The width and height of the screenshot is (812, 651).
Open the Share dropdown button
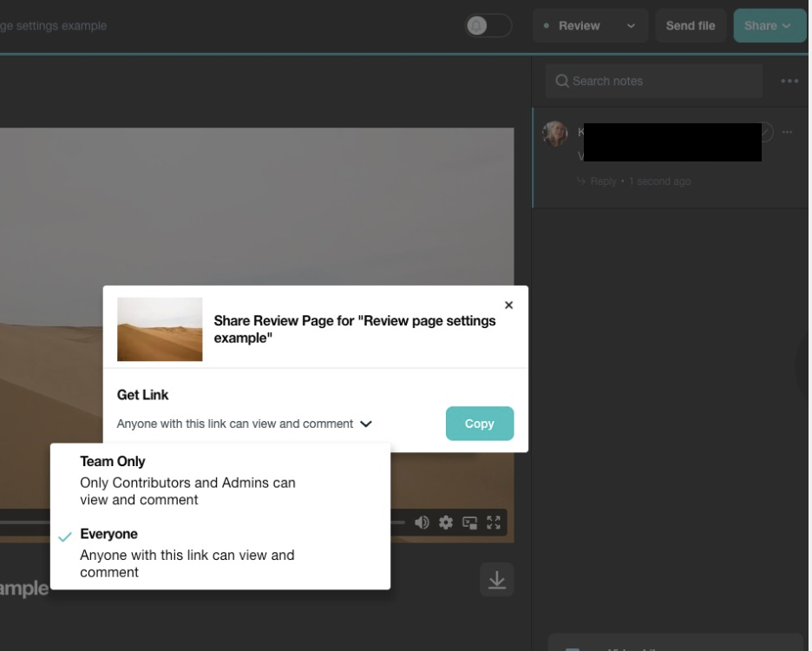(x=769, y=26)
